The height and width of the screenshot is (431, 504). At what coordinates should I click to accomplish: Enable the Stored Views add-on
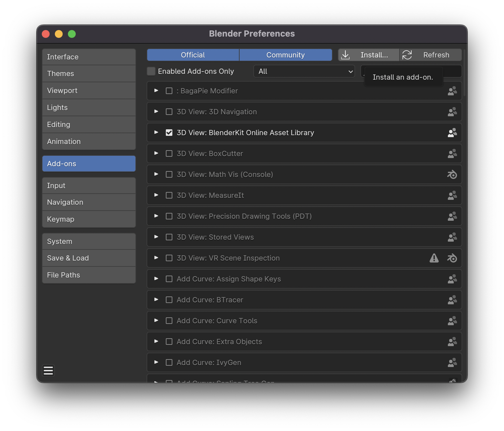click(169, 237)
